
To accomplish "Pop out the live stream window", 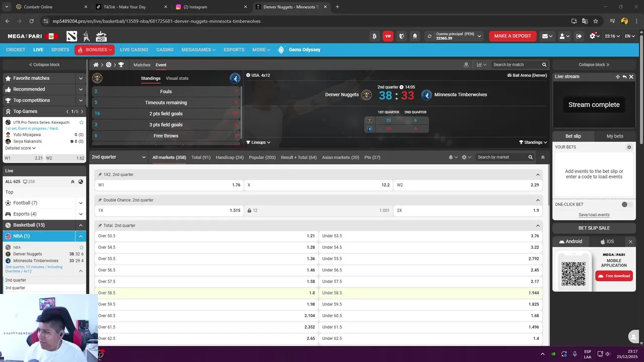I will click(617, 77).
